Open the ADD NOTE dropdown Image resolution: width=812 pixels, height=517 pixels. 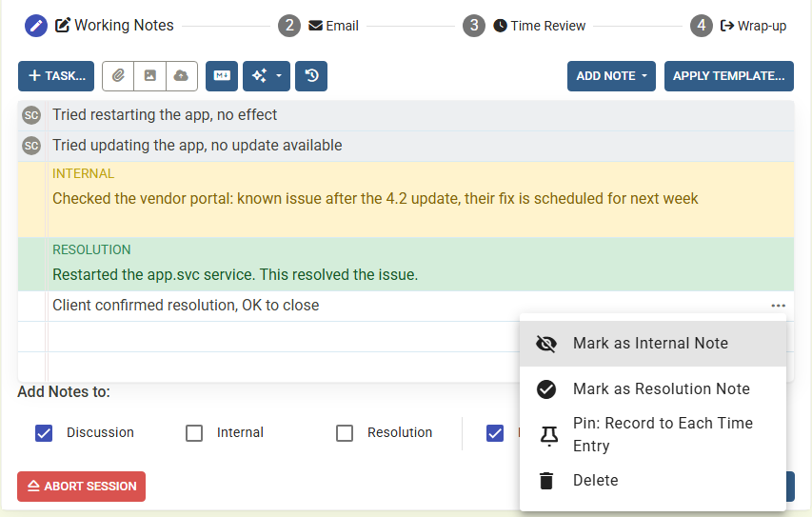point(611,76)
